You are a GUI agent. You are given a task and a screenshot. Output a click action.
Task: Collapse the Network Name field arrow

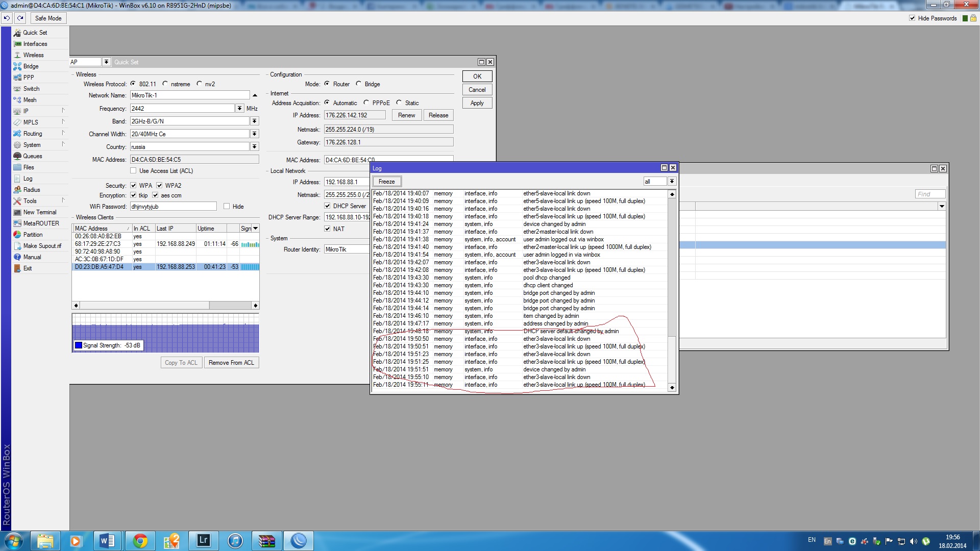tap(255, 95)
